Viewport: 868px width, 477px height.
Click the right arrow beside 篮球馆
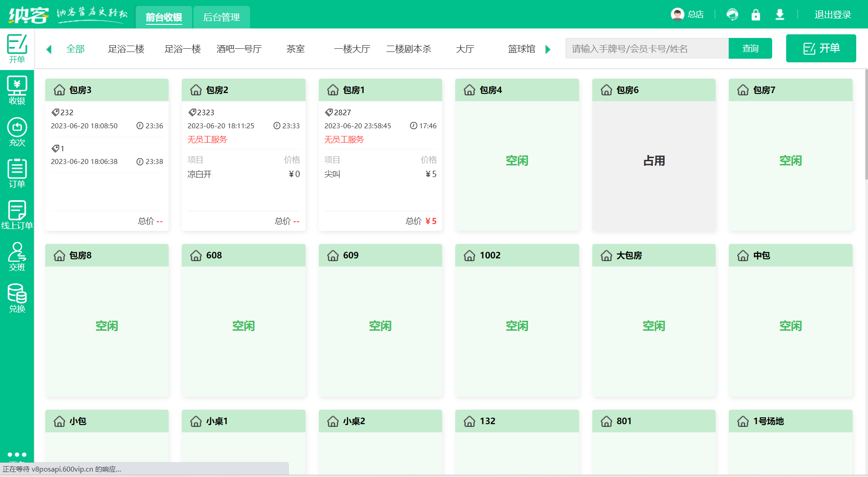coord(548,49)
